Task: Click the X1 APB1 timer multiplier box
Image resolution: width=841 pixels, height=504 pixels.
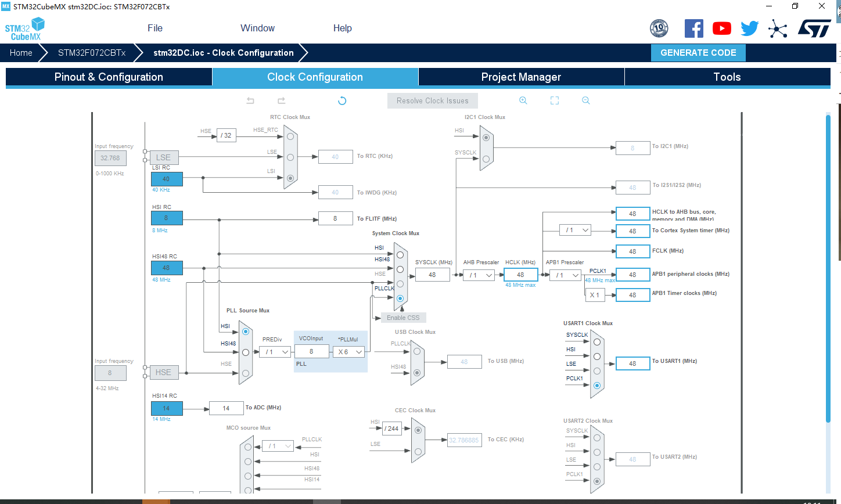Action: click(x=595, y=295)
